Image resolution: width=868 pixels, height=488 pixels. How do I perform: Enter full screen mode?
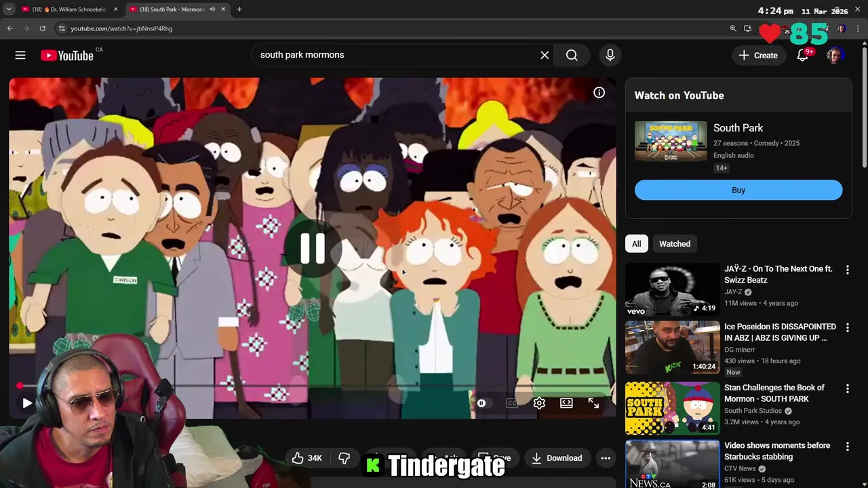tap(593, 403)
